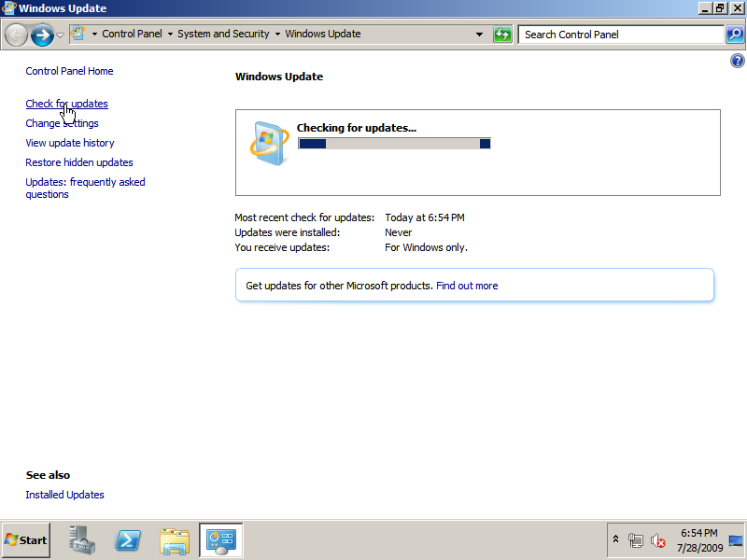The width and height of the screenshot is (747, 560).
Task: Click 'Today at 6:54 PM' text
Action: point(425,217)
